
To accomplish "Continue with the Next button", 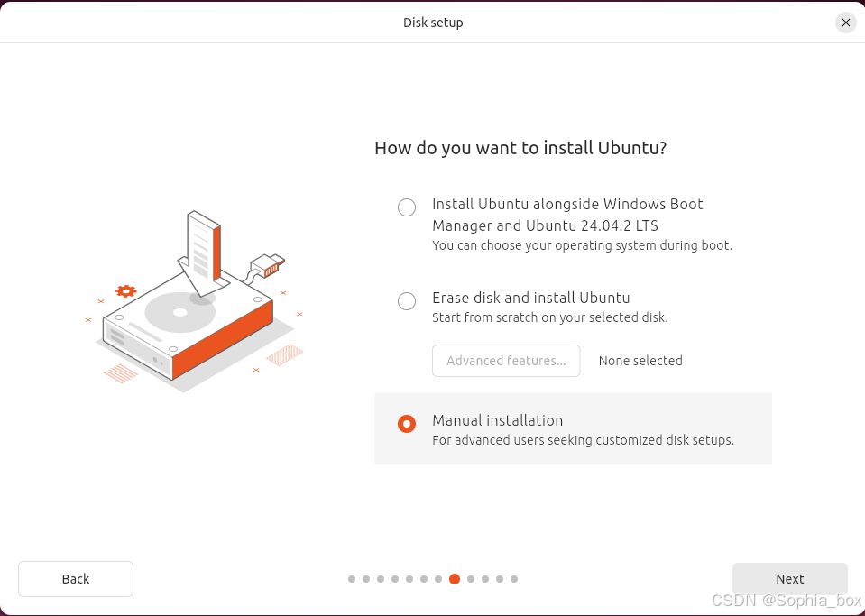I will 789,579.
